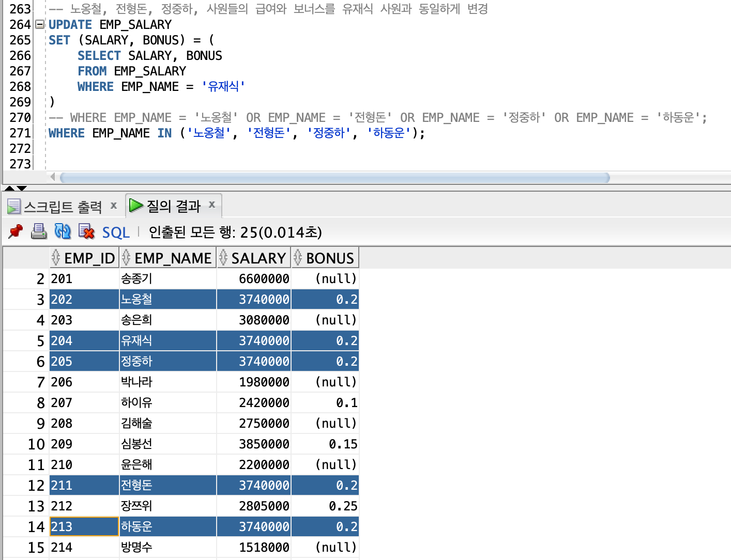Click in editor on line 267 FROM EMP_SALARY
731x560 pixels.
tap(132, 71)
